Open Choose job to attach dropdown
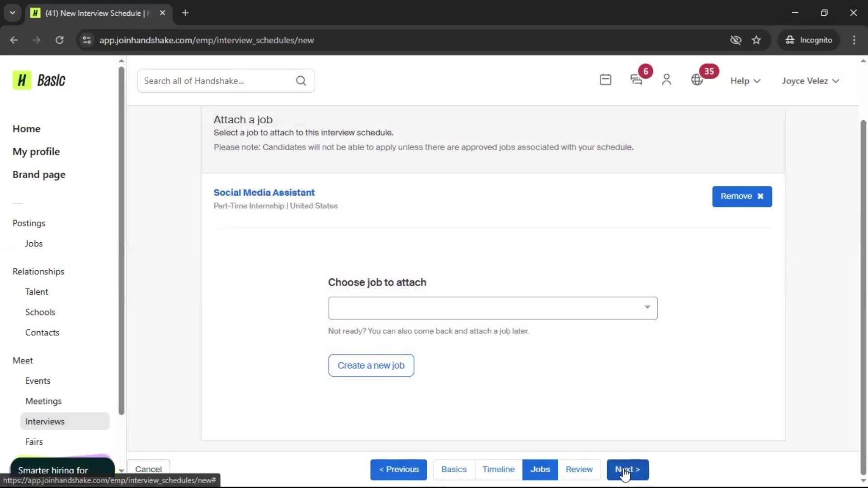 [493, 308]
